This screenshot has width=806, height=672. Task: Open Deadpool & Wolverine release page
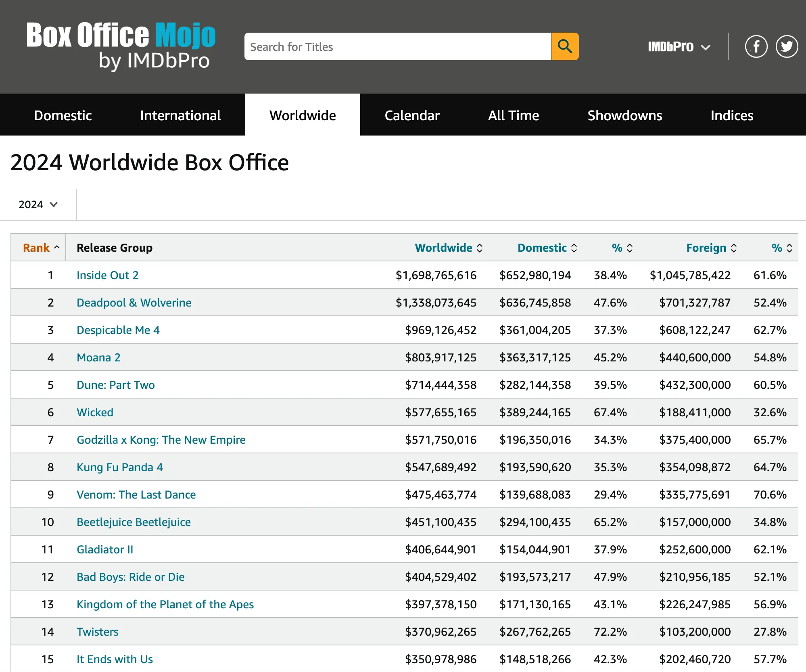[134, 303]
